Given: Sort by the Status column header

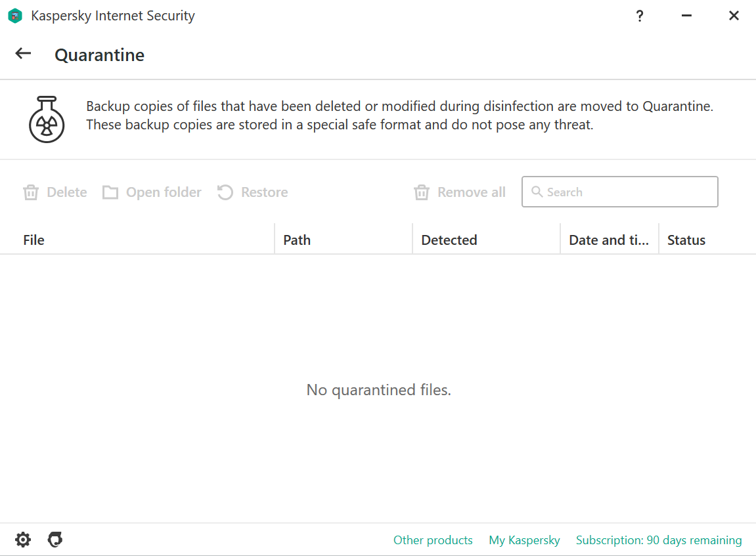Looking at the screenshot, I should (686, 240).
